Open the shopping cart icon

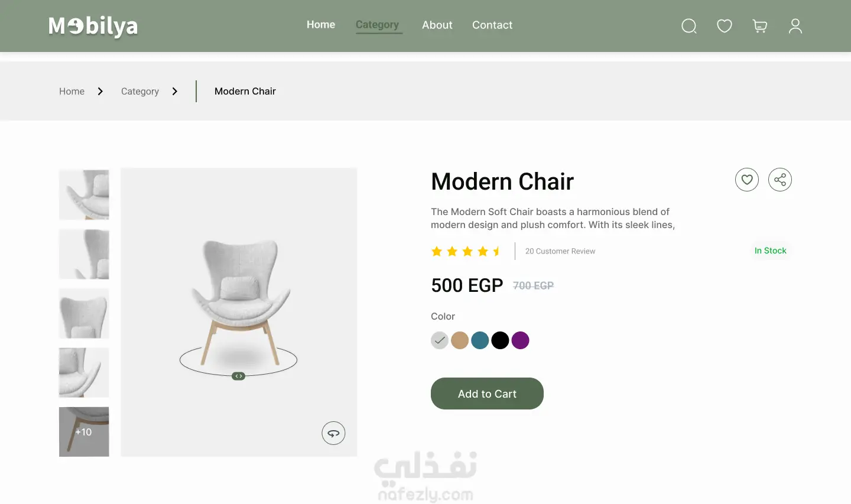(760, 26)
